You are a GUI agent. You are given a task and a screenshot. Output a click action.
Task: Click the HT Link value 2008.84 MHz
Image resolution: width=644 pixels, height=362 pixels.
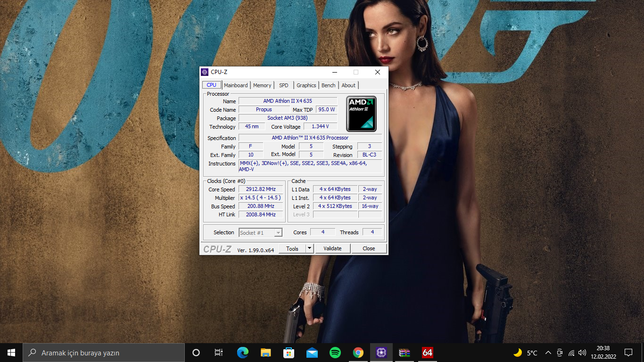261,214
